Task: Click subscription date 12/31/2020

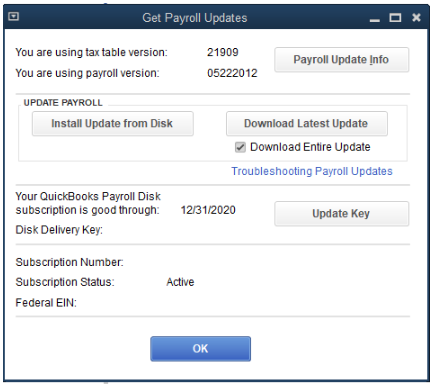Action: click(x=208, y=210)
